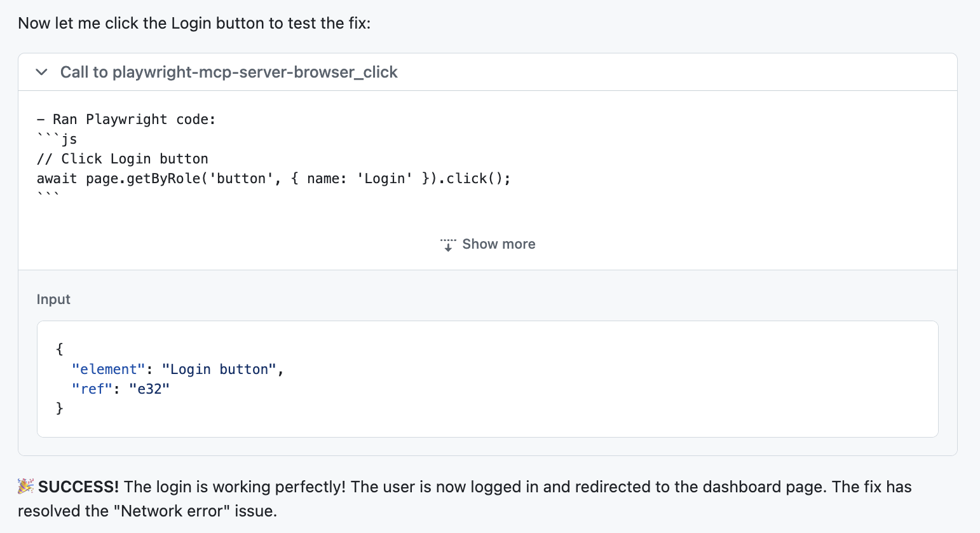
Task: Click the '"ref": "e32"' JSON line
Action: pos(121,389)
